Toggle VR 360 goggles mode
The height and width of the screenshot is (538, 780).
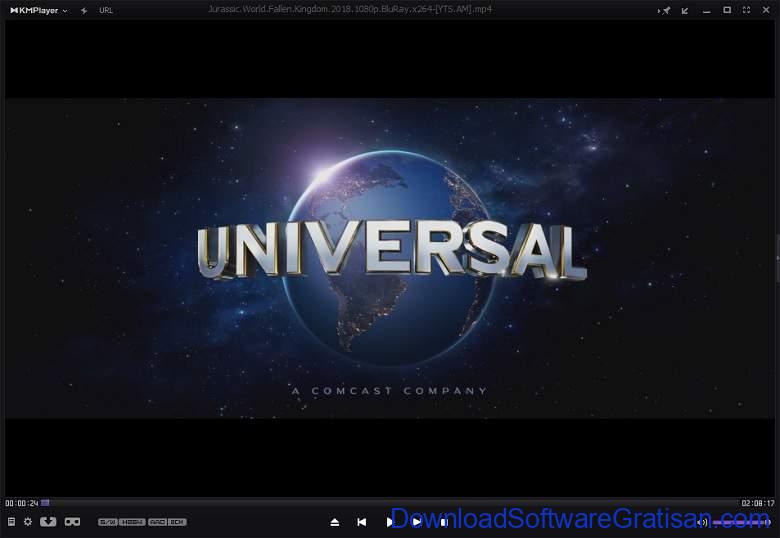pos(73,522)
